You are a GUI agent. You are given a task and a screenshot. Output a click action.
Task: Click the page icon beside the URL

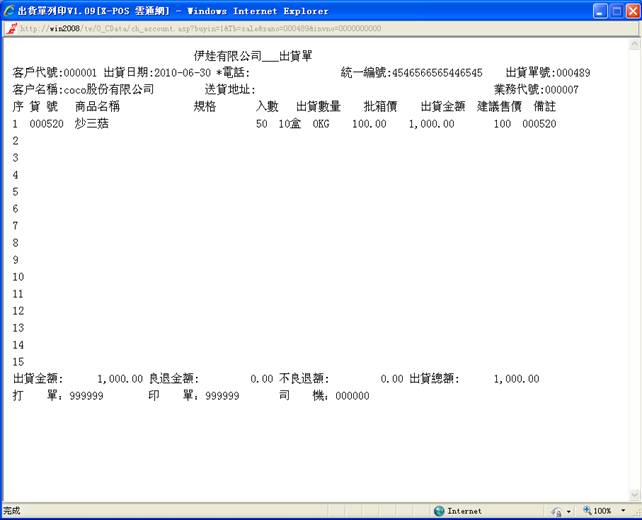[x=11, y=28]
